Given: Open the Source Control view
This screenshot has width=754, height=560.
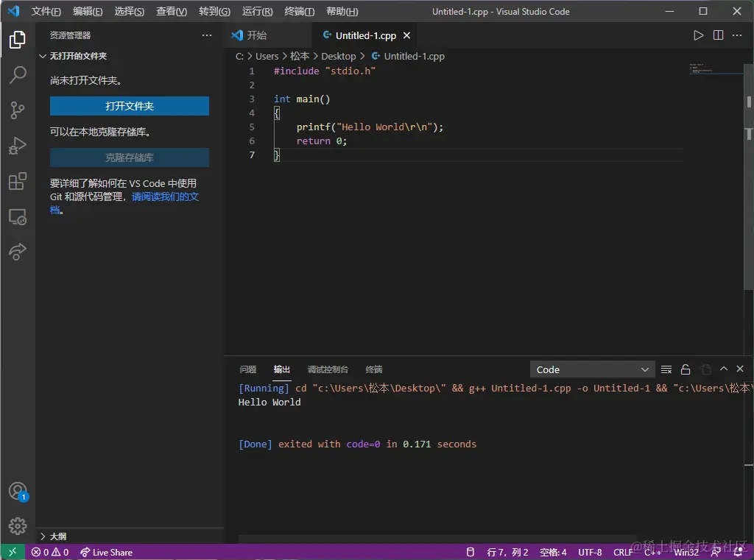Looking at the screenshot, I should click(18, 110).
